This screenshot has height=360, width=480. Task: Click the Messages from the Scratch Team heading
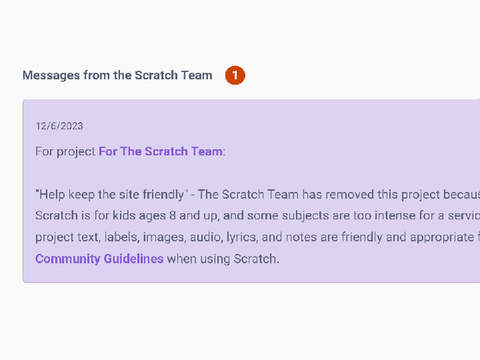tap(117, 75)
